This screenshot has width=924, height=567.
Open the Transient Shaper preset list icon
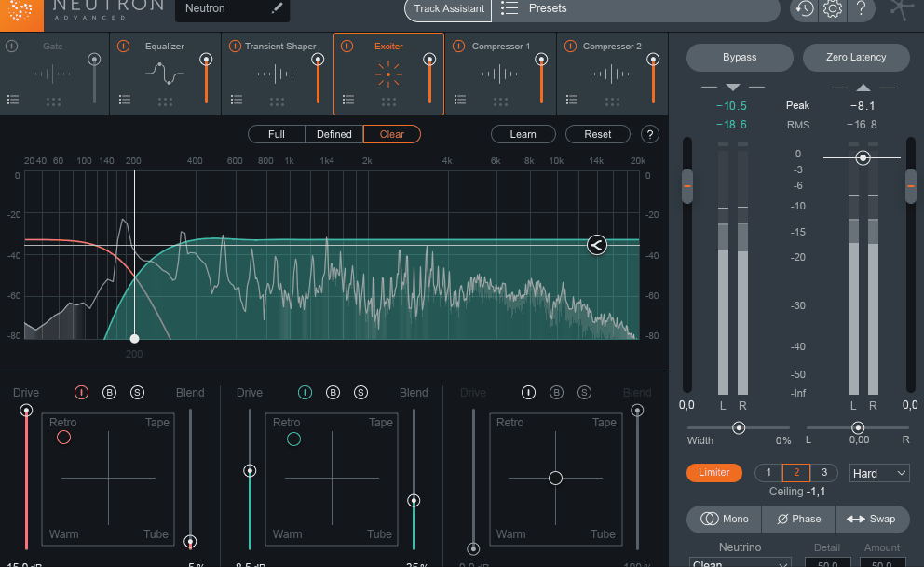coord(237,100)
